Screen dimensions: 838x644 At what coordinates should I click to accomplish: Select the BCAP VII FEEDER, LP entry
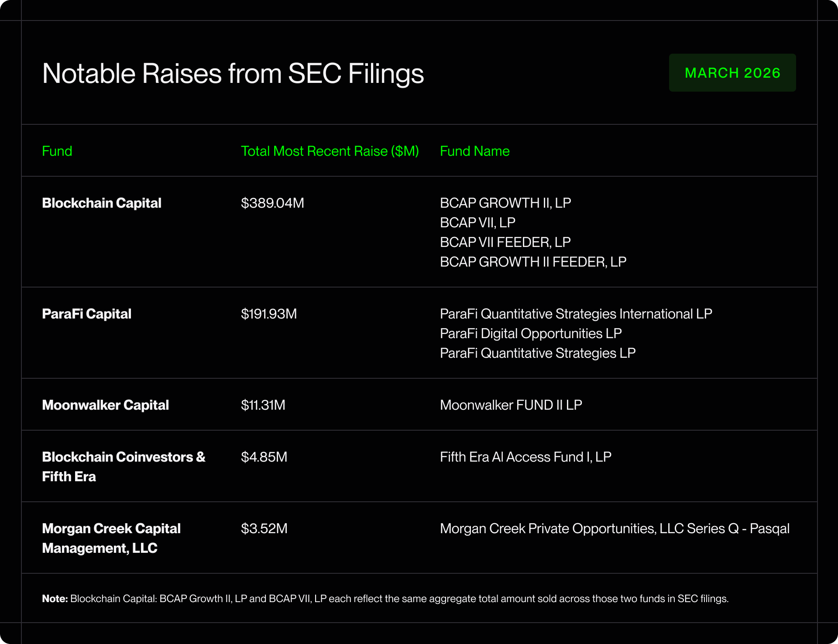(505, 243)
